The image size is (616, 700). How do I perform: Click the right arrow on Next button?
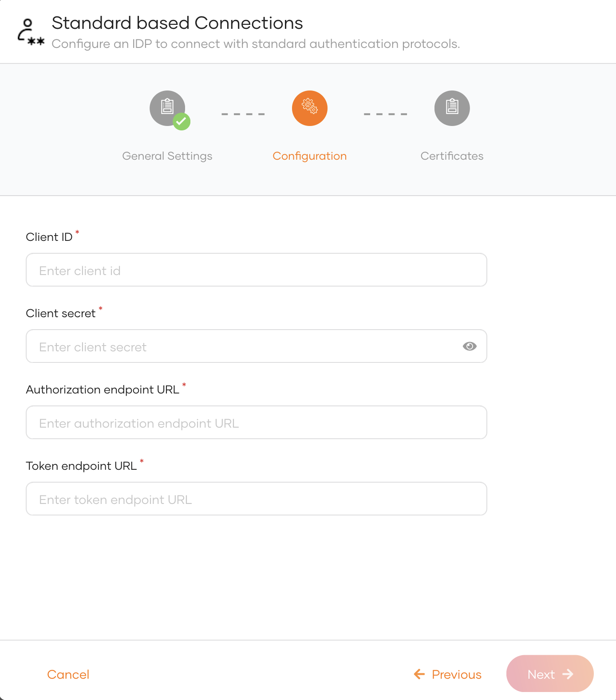point(568,674)
